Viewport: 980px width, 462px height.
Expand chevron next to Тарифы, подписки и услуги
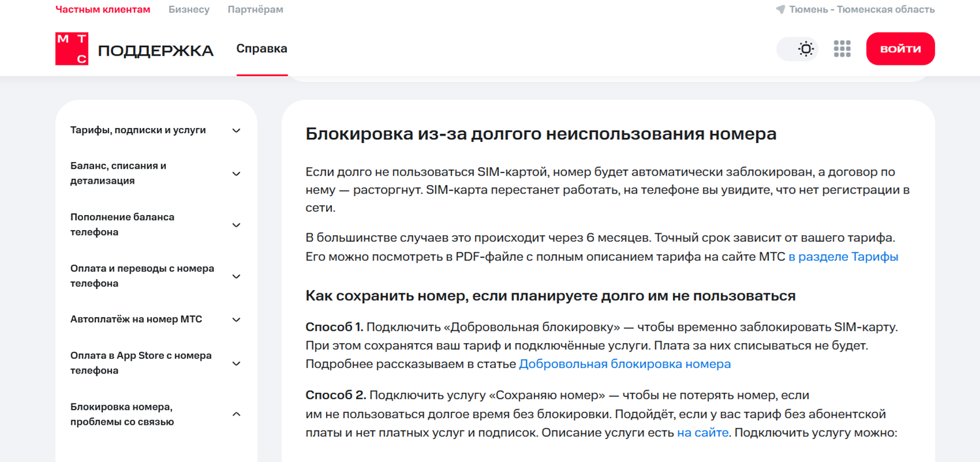click(237, 131)
